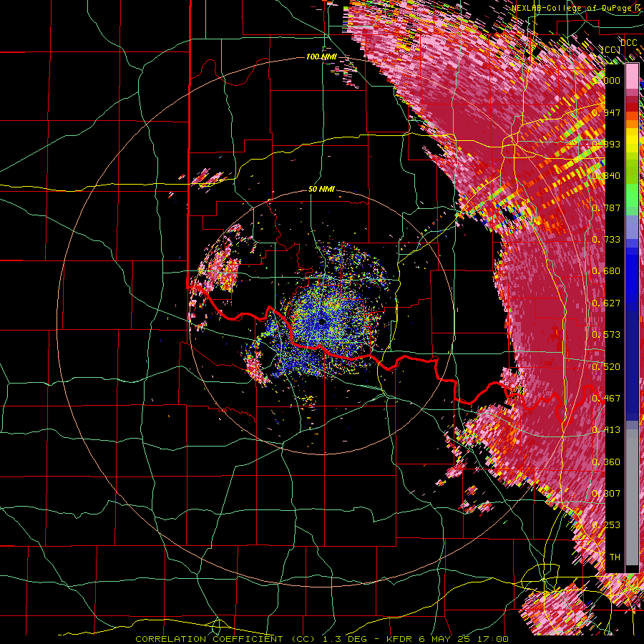Select the 0.253 legend value
Image resolution: width=644 pixels, height=644 pixels.
pyautogui.click(x=606, y=525)
